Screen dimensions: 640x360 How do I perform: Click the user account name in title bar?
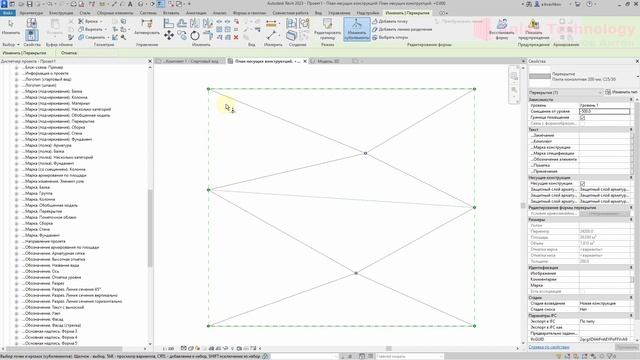551,4
